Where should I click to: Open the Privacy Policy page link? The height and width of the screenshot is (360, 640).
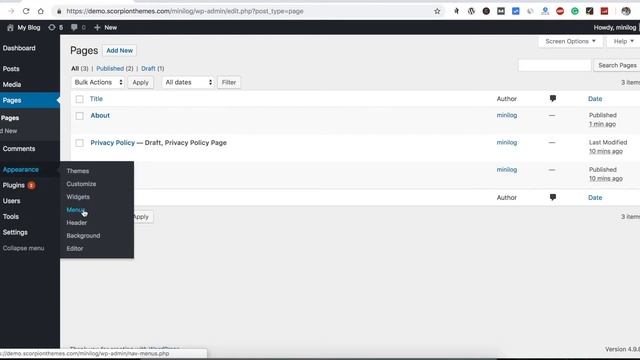point(113,142)
